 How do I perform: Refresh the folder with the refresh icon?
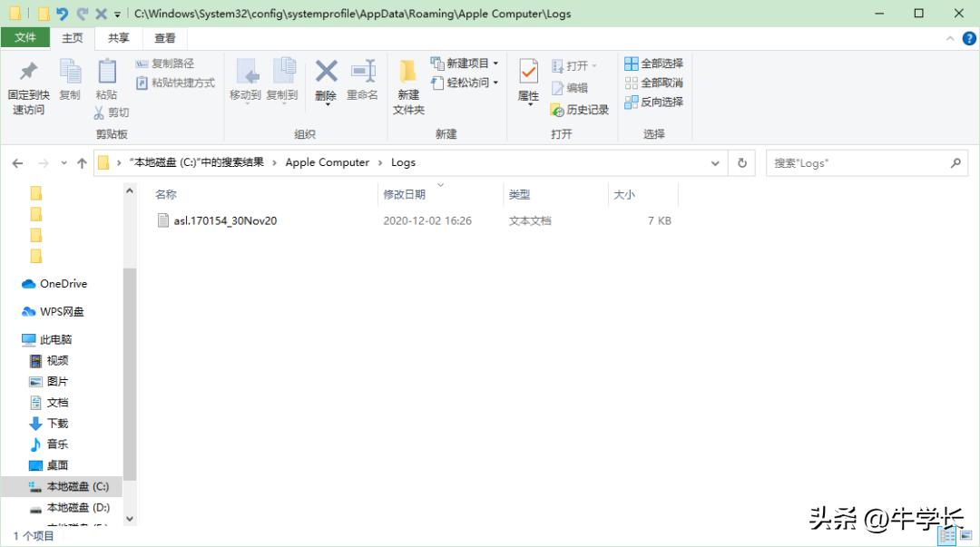pos(741,162)
